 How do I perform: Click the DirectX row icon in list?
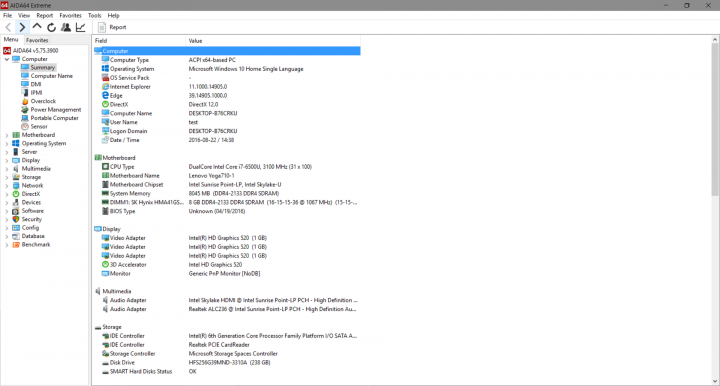click(105, 104)
